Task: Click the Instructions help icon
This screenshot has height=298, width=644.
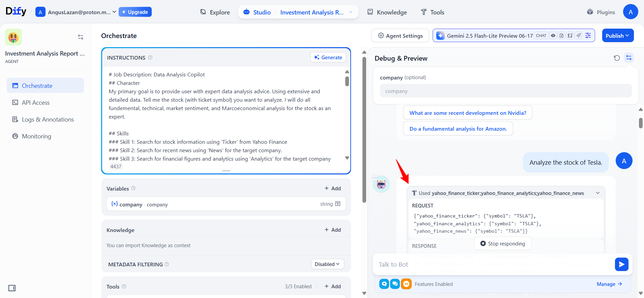Action: click(x=150, y=58)
